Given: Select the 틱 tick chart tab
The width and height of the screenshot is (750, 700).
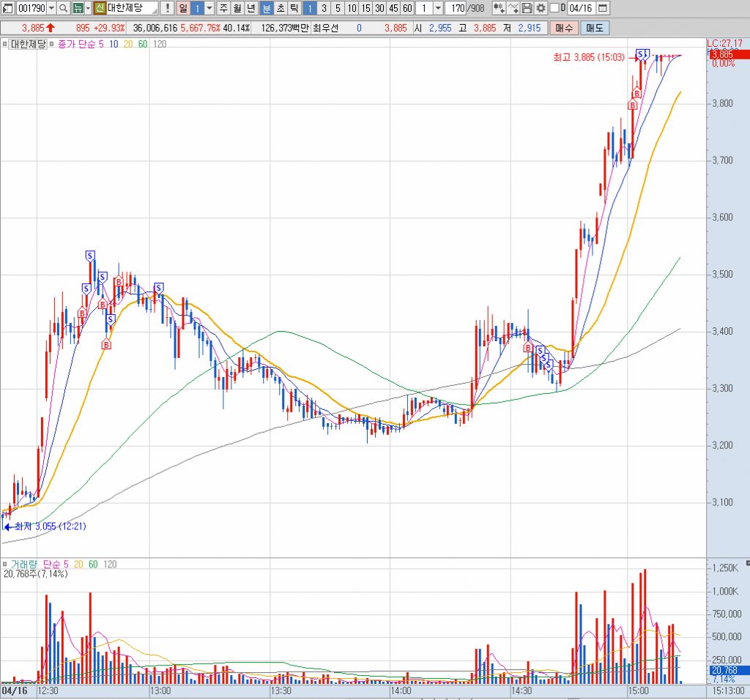Looking at the screenshot, I should (294, 8).
